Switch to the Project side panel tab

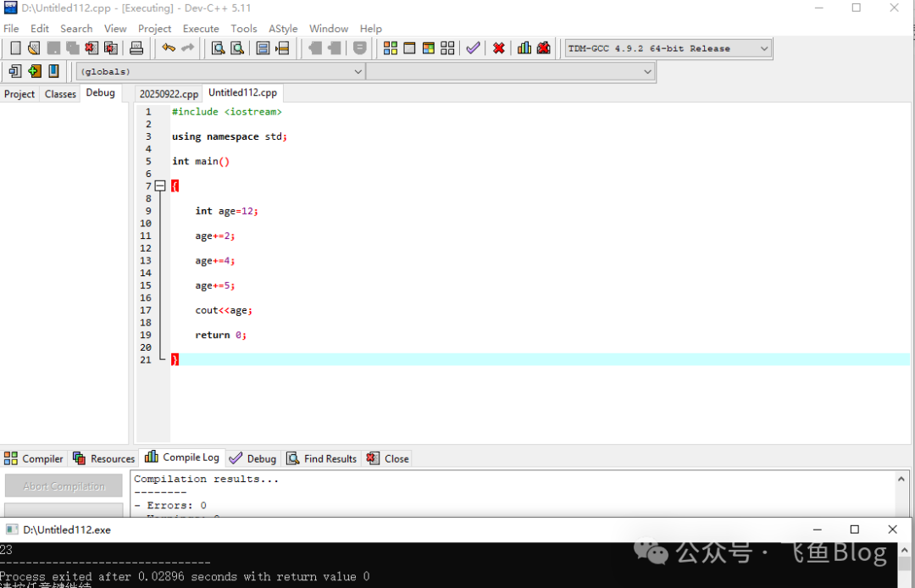pos(19,94)
